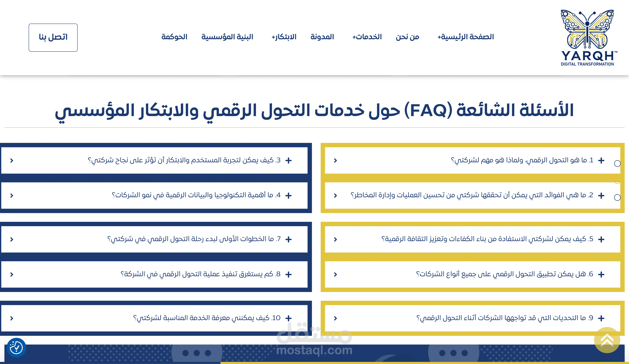Viewport: 629px width, 364px height.
Task: Toggle open FAQ question 5 about الثقافة الرقمية
Action: pyautogui.click(x=487, y=239)
